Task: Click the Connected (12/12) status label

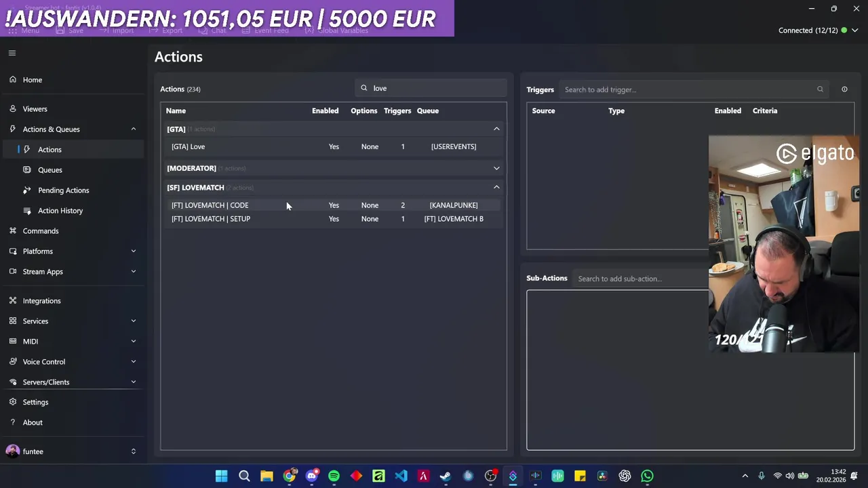Action: point(808,30)
